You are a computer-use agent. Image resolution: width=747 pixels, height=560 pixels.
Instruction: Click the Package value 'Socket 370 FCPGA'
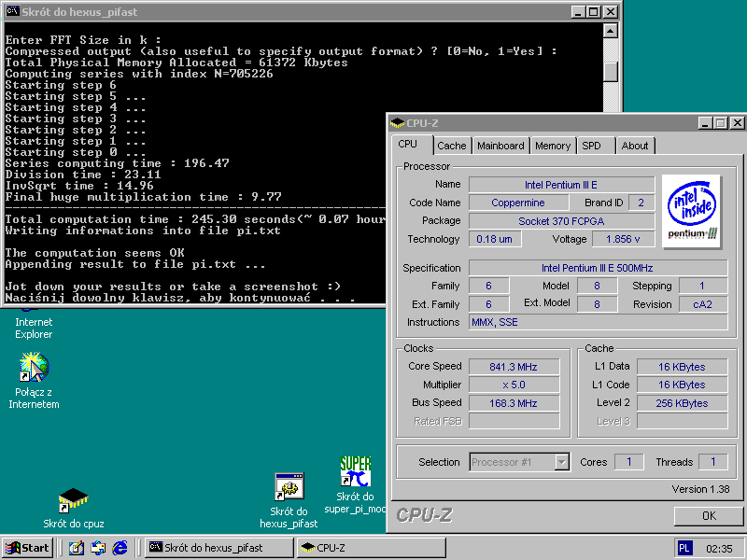pos(562,221)
